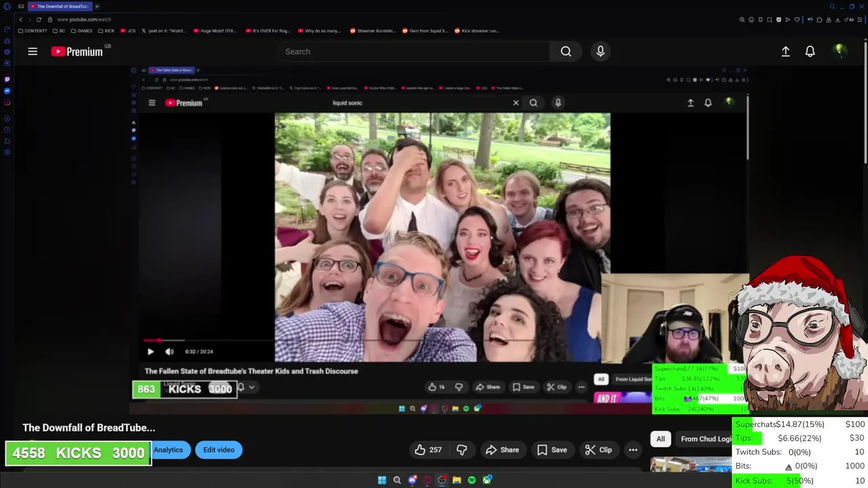Reload the page with refresh icon
The width and height of the screenshot is (868, 488).
click(39, 20)
